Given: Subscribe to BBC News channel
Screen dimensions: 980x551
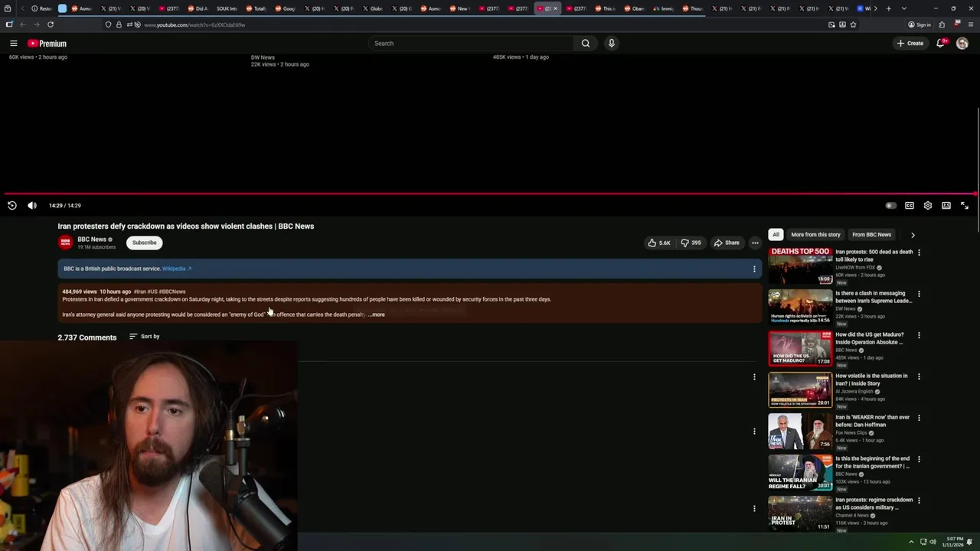Looking at the screenshot, I should pyautogui.click(x=144, y=243).
